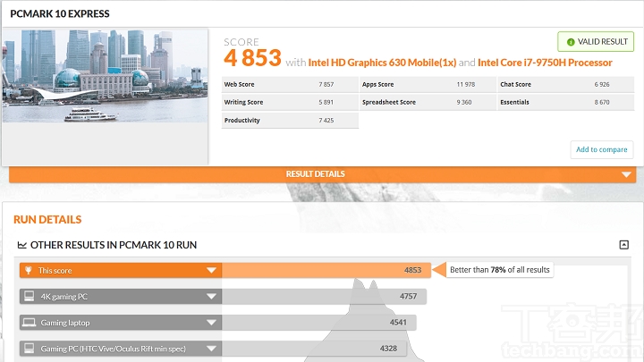Click the Shanghai skyline benchmark thumbnail
Screen dimensions: 644x362
point(106,76)
